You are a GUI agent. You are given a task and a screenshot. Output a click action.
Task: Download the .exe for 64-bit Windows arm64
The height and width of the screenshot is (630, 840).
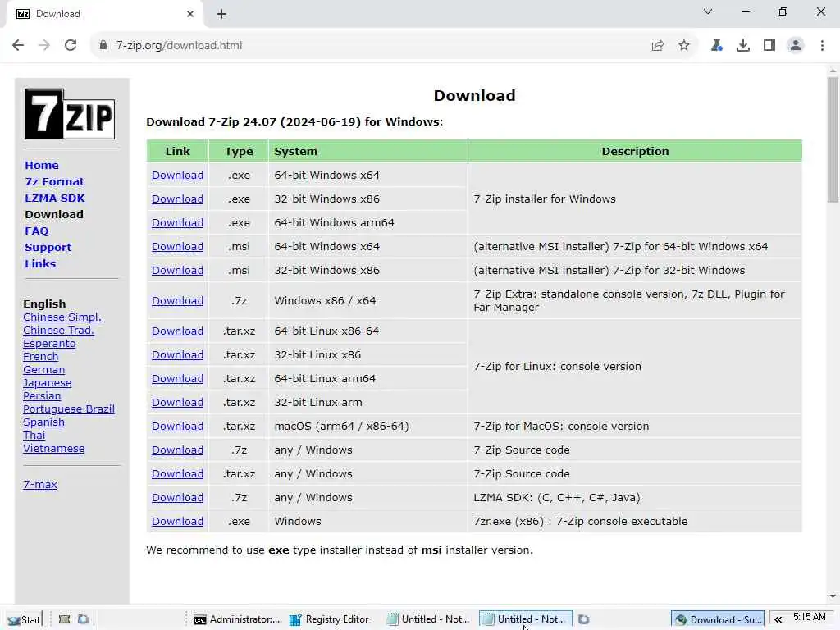click(177, 223)
